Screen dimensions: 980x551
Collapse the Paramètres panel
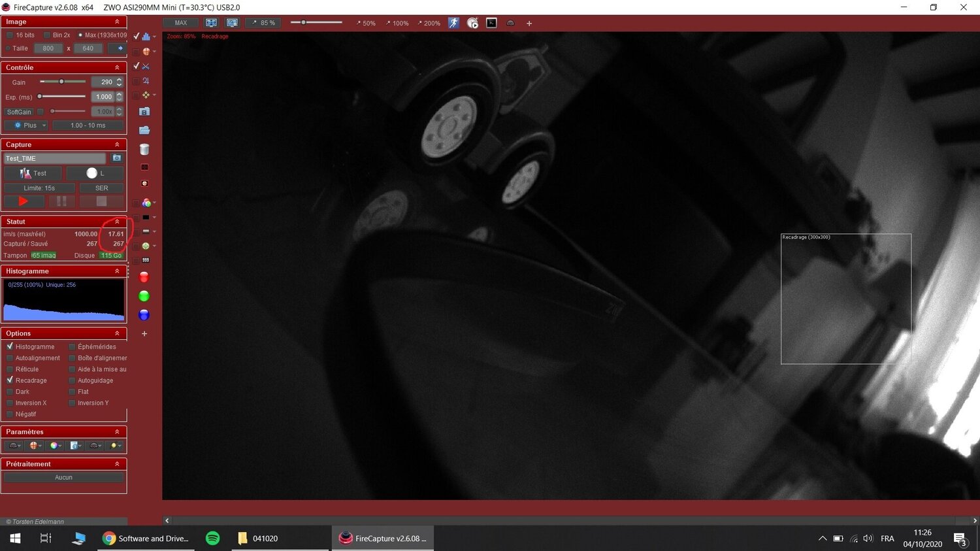pyautogui.click(x=118, y=431)
